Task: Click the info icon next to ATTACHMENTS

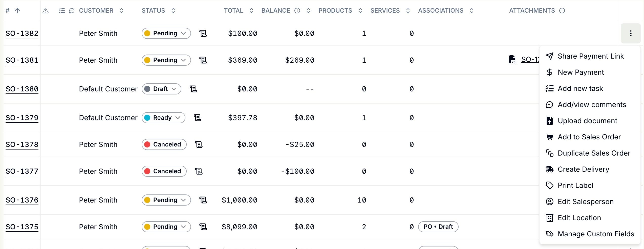Action: 562,11
